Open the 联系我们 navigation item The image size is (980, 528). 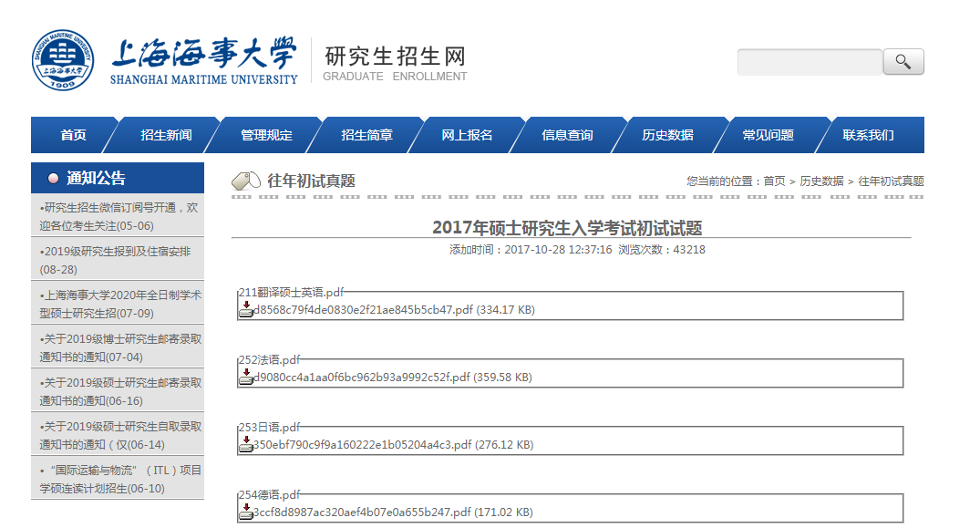tap(868, 135)
